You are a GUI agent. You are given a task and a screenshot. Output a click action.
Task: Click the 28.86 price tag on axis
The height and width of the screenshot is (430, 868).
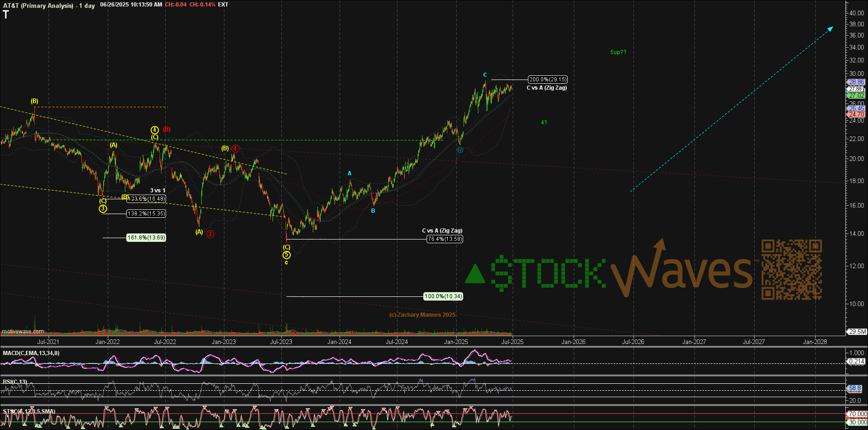pos(856,82)
